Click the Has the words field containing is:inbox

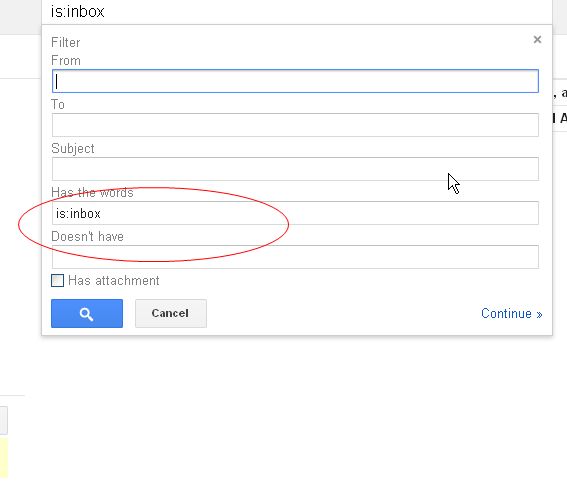tap(295, 213)
